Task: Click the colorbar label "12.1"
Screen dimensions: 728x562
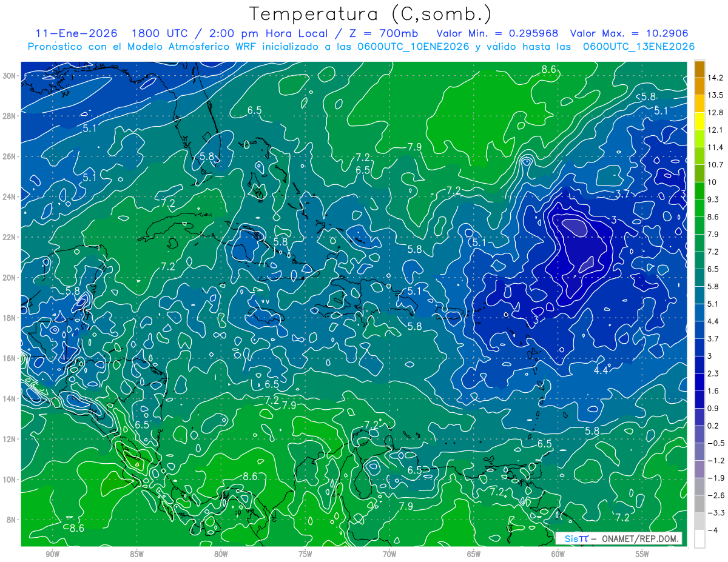Action: point(715,130)
